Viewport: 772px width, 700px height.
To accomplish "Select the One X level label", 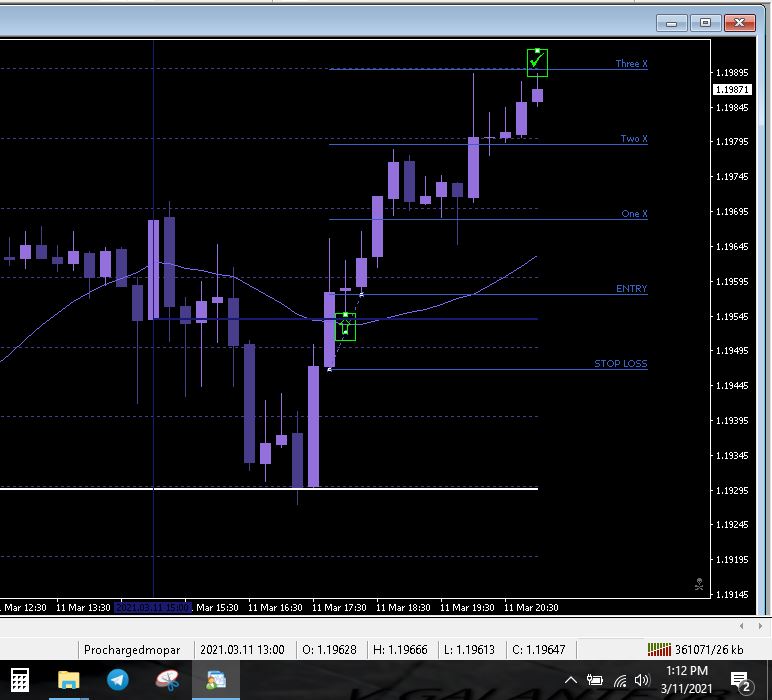I will 634,214.
